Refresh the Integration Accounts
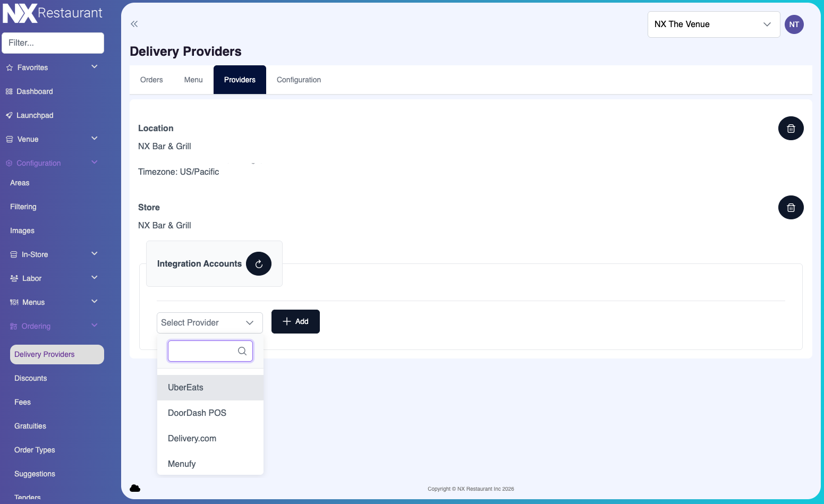 coord(259,263)
